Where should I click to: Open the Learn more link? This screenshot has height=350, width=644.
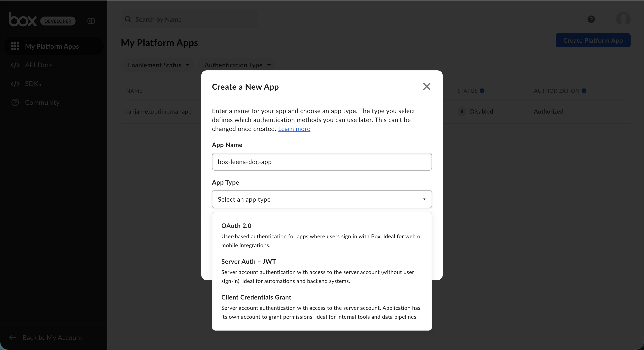click(x=294, y=129)
